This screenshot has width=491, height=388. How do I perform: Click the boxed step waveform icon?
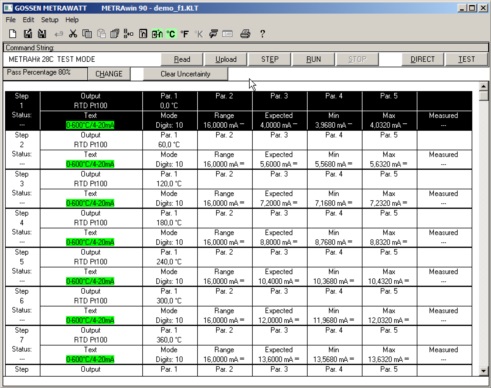click(143, 34)
